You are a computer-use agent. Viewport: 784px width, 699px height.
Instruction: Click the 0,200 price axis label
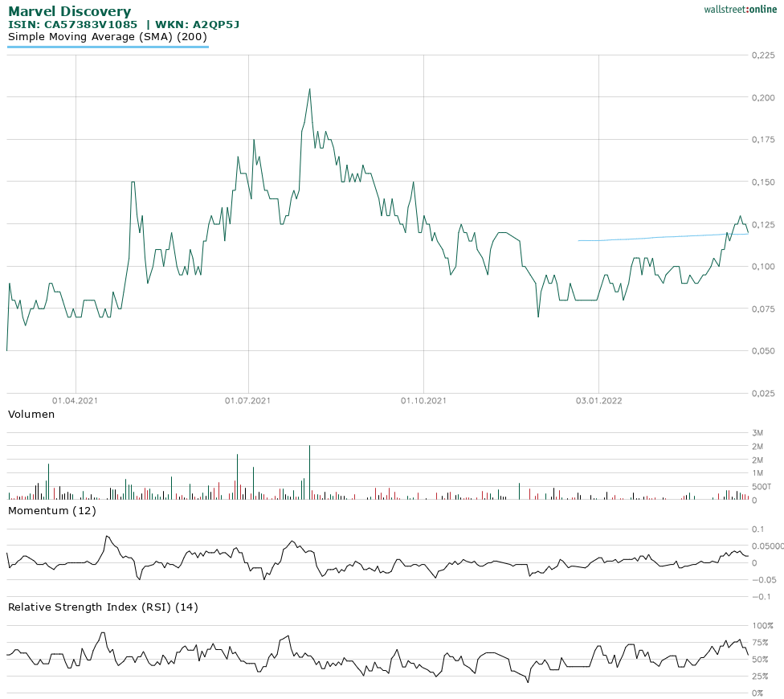pyautogui.click(x=763, y=97)
